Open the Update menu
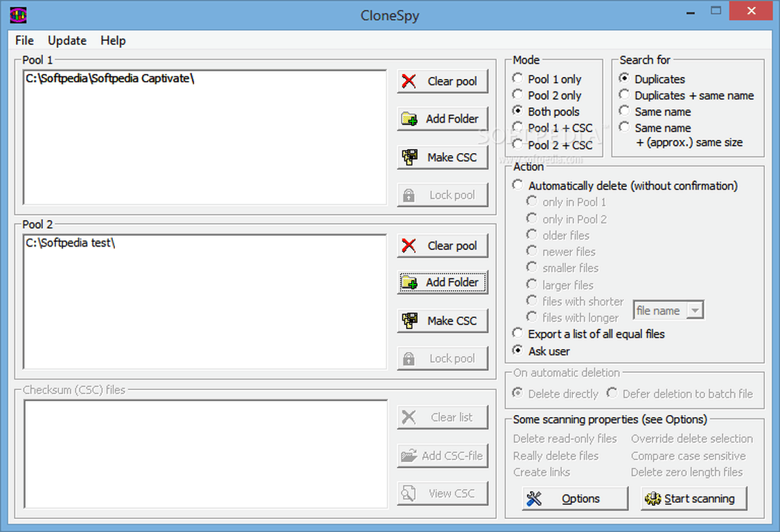The width and height of the screenshot is (780, 532). click(x=67, y=40)
